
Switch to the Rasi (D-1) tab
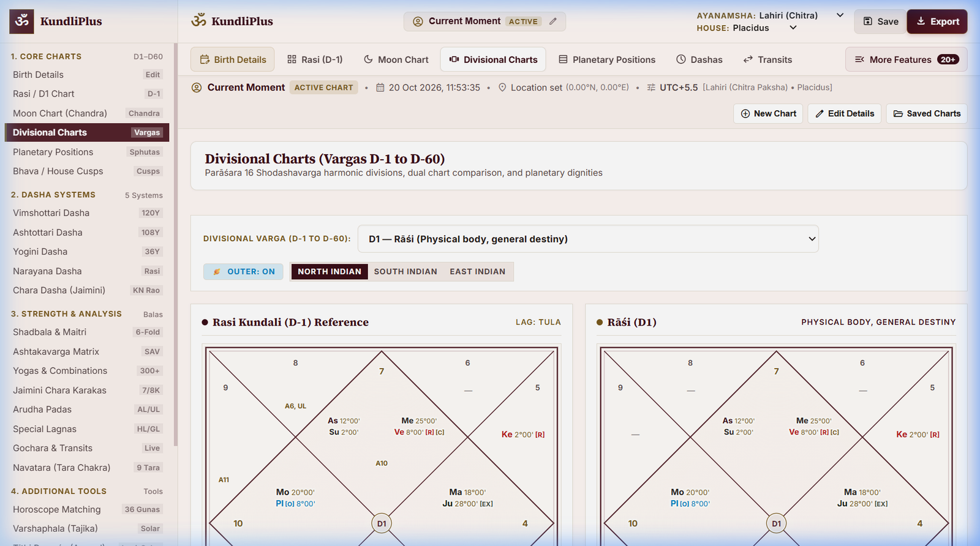pyautogui.click(x=315, y=59)
